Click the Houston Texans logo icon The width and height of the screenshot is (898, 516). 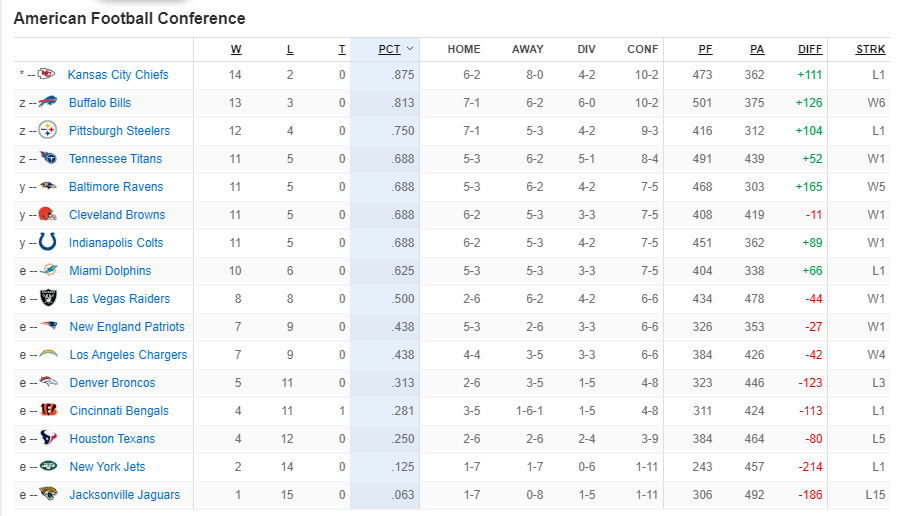[x=48, y=439]
